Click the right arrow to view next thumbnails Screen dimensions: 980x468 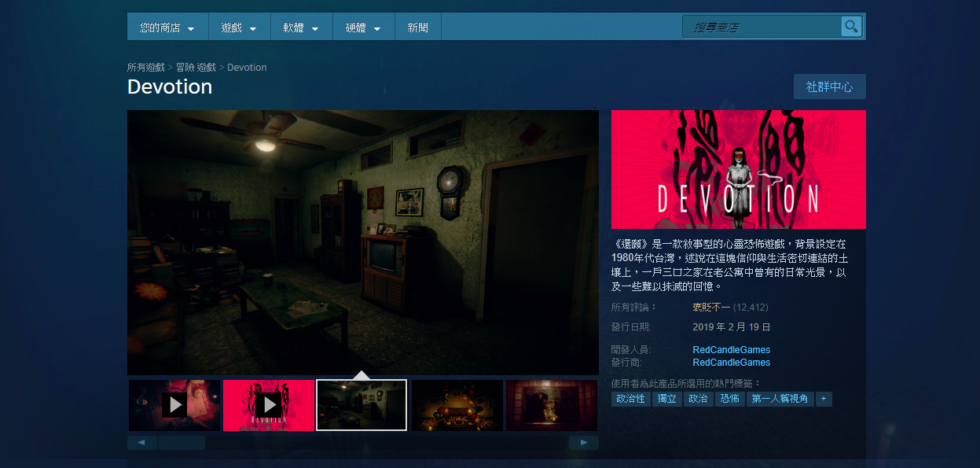[x=583, y=442]
